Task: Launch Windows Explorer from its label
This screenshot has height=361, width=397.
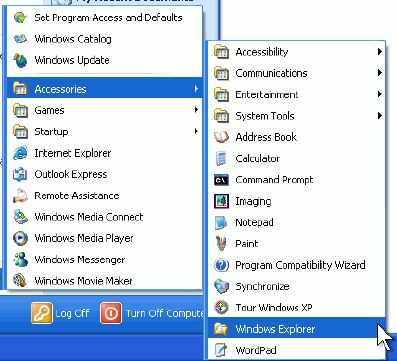Action: tap(275, 329)
